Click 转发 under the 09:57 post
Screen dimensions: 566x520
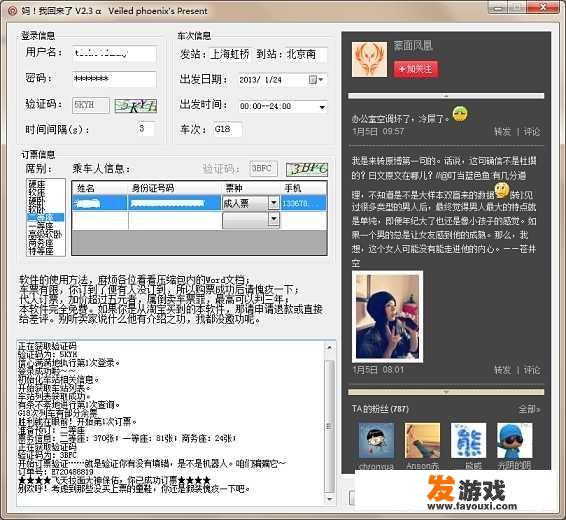click(502, 132)
